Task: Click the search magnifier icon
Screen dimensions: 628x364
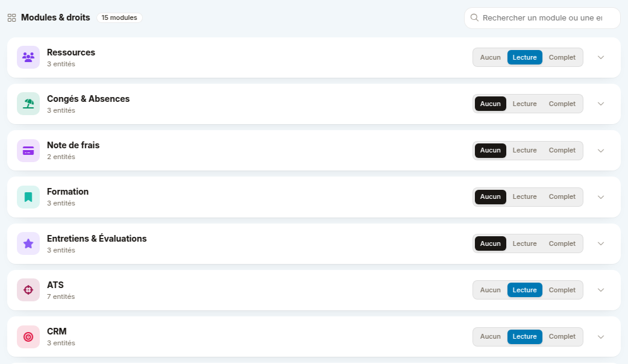Action: [x=474, y=17]
